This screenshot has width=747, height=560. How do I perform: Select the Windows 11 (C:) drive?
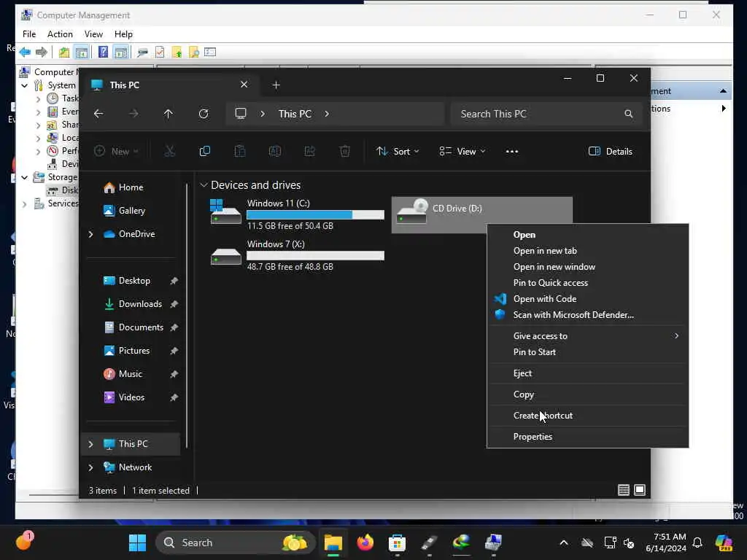(296, 215)
